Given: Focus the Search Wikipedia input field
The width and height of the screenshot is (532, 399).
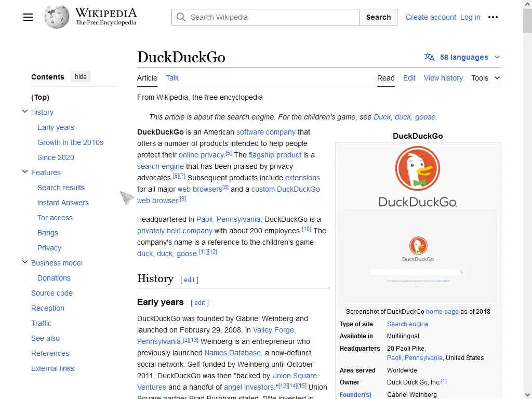Looking at the screenshot, I should [x=265, y=17].
